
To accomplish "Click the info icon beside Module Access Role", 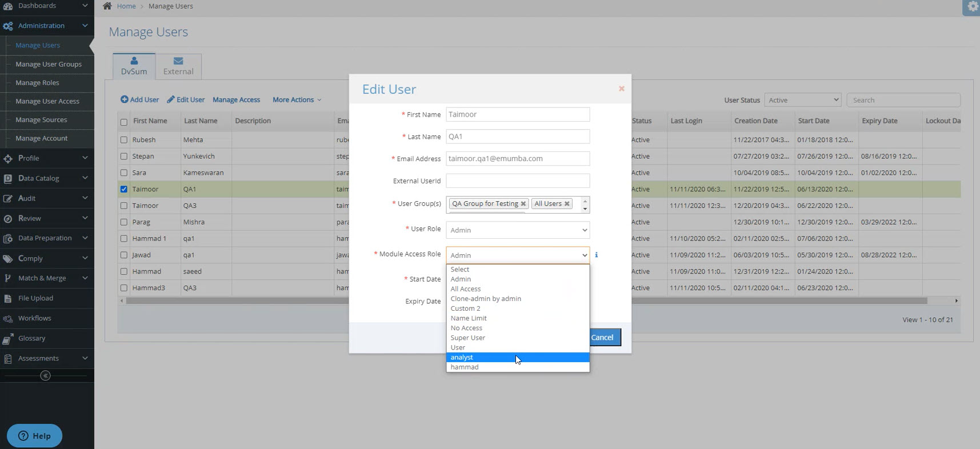I will [x=596, y=255].
